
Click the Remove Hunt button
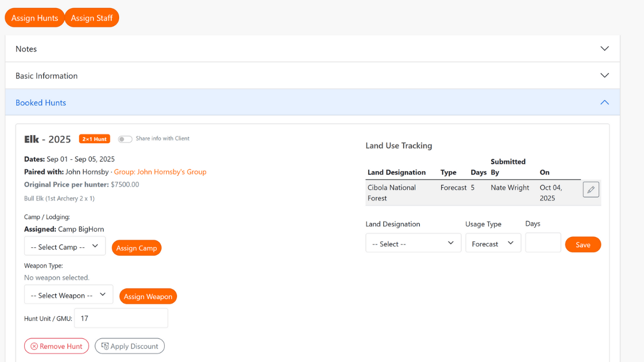pyautogui.click(x=56, y=346)
